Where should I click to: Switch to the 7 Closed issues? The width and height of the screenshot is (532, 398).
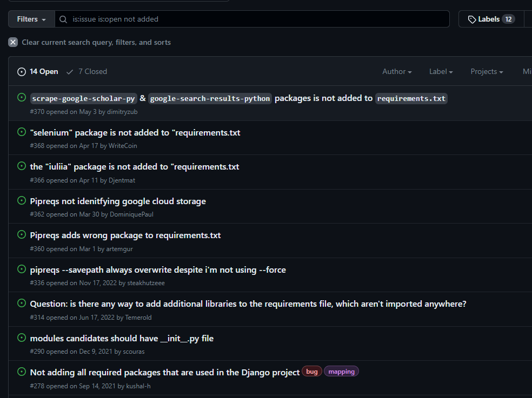coord(87,71)
